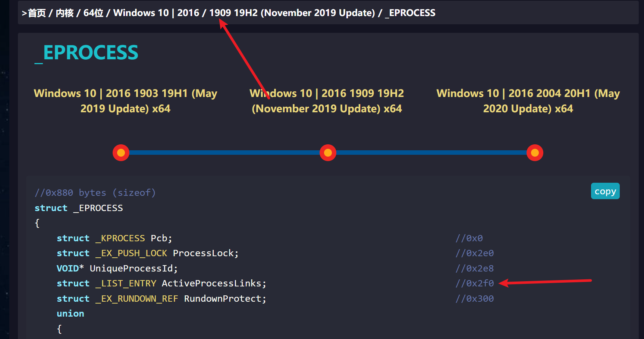Click the ActiveProcessLinks field name
Viewport: 644px width, 339px height.
tap(211, 283)
